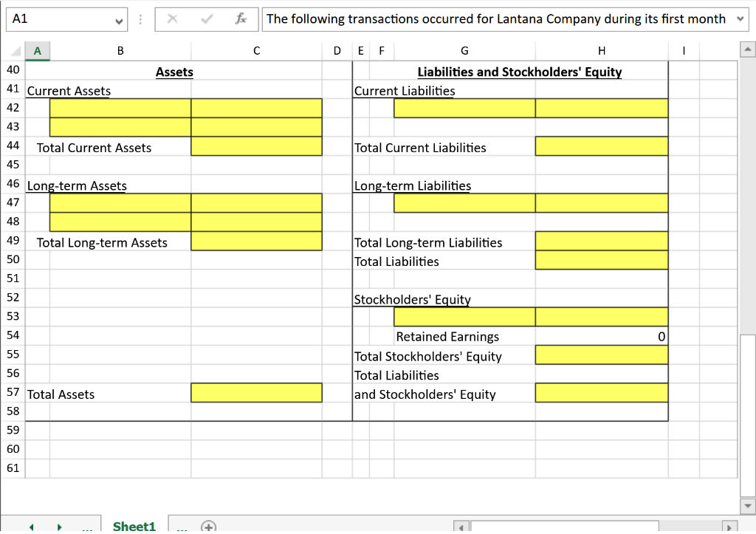The image size is (756, 534).
Task: Click the Select All corner button
Action: 16,50
